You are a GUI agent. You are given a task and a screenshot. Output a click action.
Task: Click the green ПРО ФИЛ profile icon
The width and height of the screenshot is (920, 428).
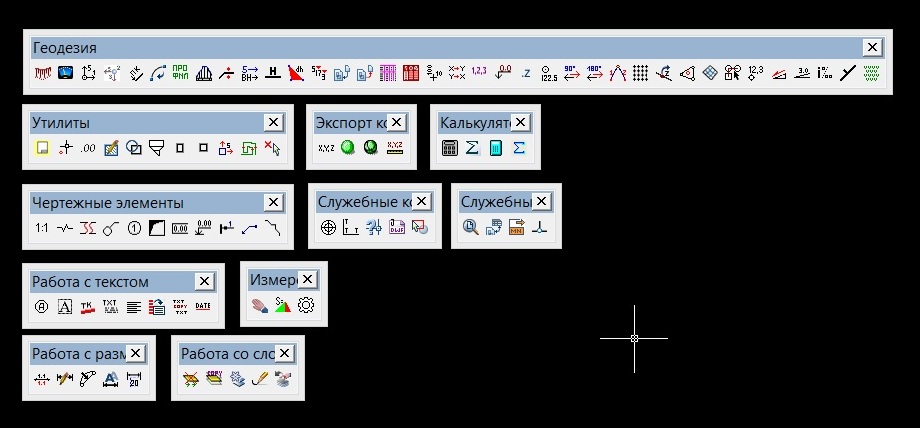[180, 72]
